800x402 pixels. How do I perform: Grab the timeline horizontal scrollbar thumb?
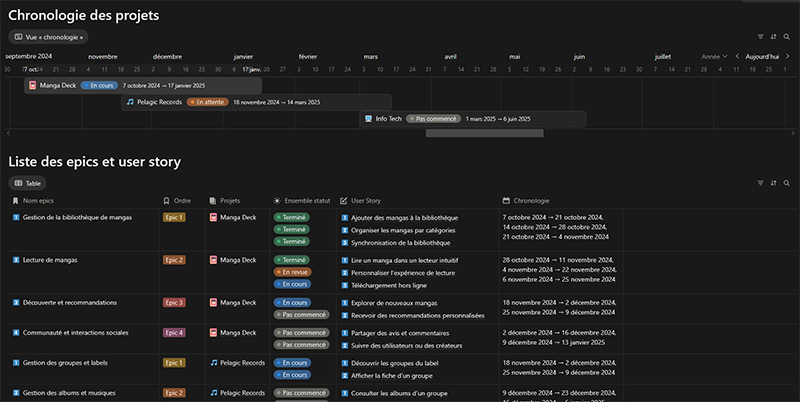point(484,133)
